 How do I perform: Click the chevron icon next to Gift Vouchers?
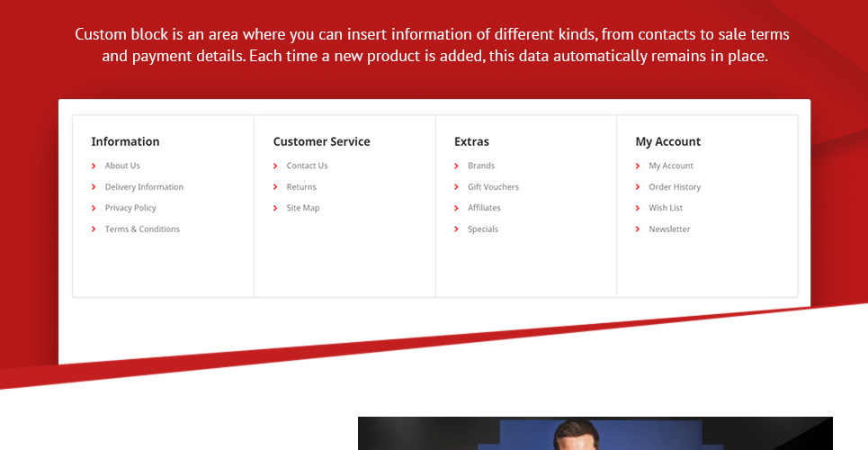456,187
